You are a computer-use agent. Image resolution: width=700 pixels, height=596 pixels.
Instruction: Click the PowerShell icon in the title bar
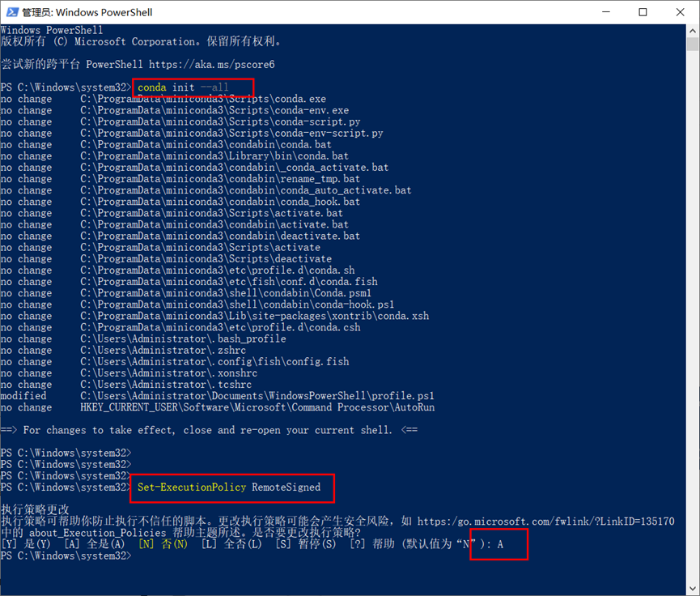[x=11, y=12]
